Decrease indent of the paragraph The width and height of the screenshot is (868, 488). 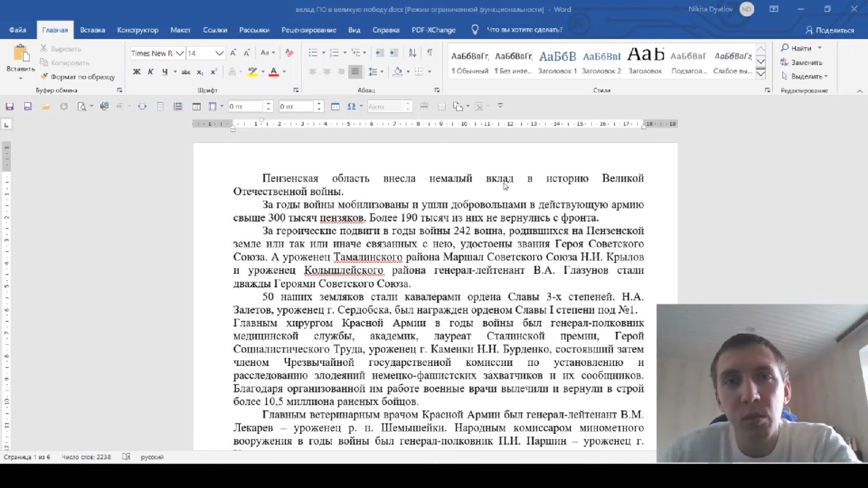click(x=379, y=53)
